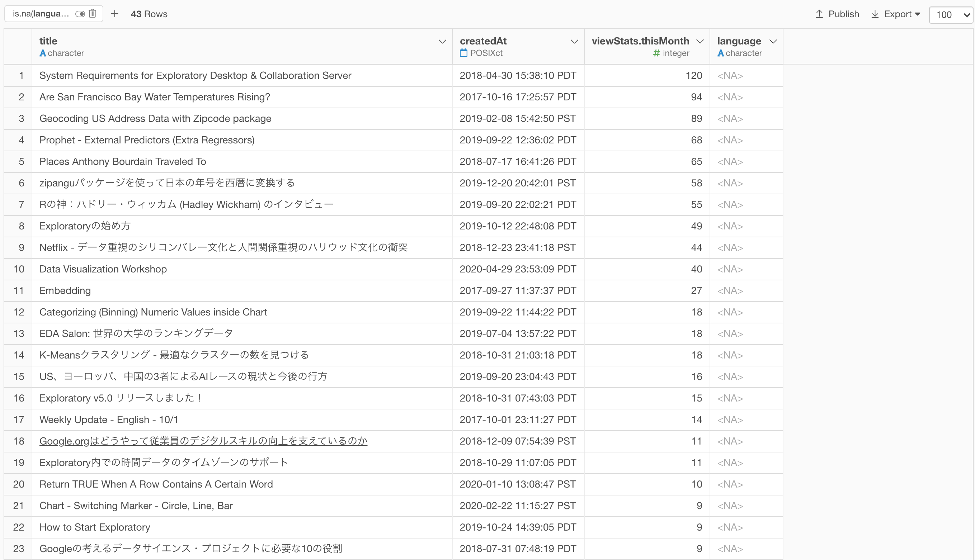The image size is (975, 560).
Task: Select the is.na(language) filter step chip
Action: (x=41, y=14)
